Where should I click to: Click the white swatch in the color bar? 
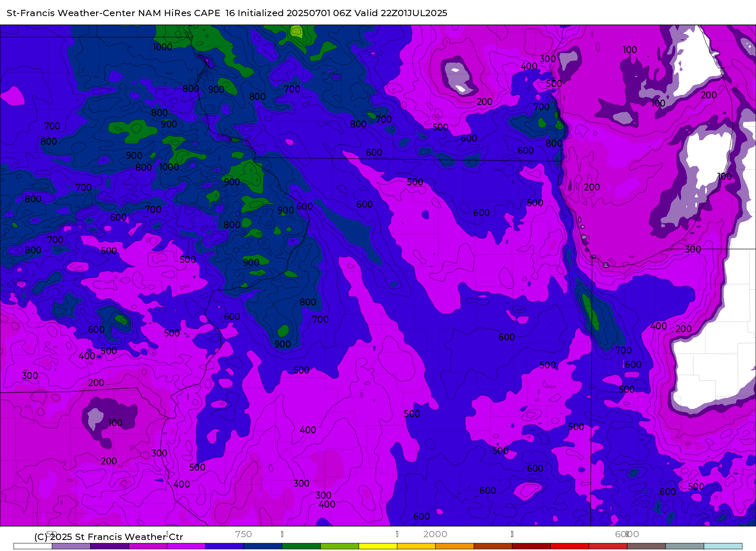tap(33, 546)
